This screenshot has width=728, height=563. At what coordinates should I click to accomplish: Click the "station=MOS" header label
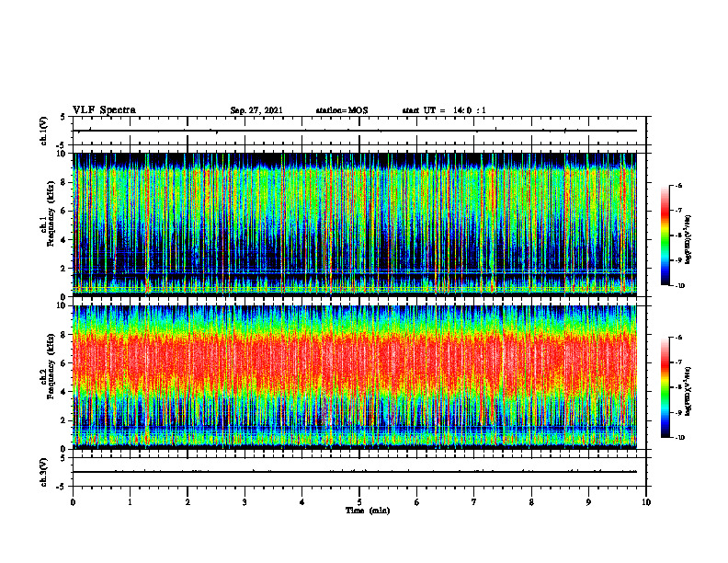point(342,110)
